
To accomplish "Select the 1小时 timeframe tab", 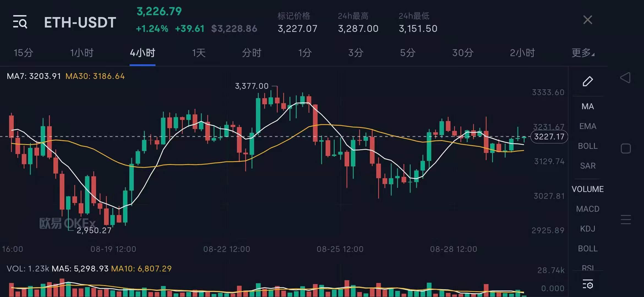I will click(x=82, y=53).
